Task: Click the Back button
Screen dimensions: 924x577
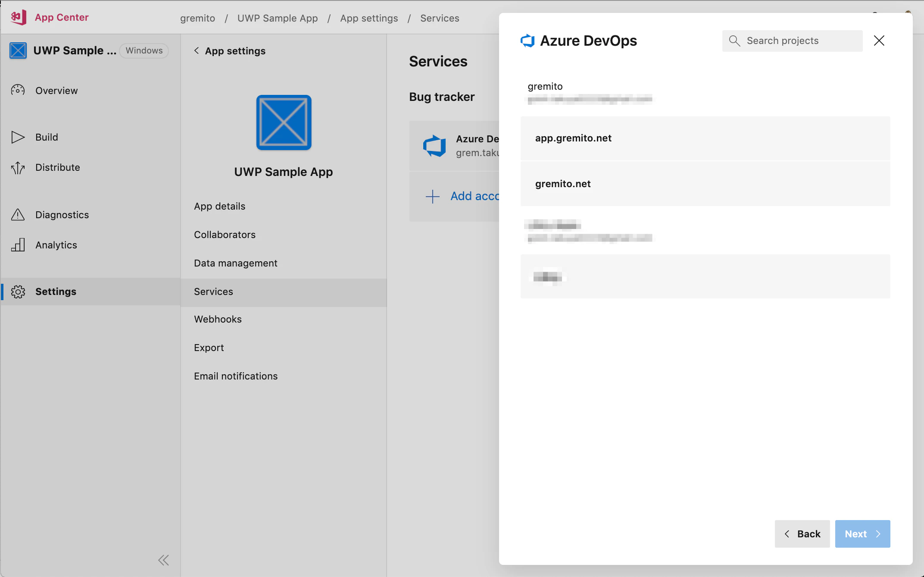Action: (x=802, y=534)
